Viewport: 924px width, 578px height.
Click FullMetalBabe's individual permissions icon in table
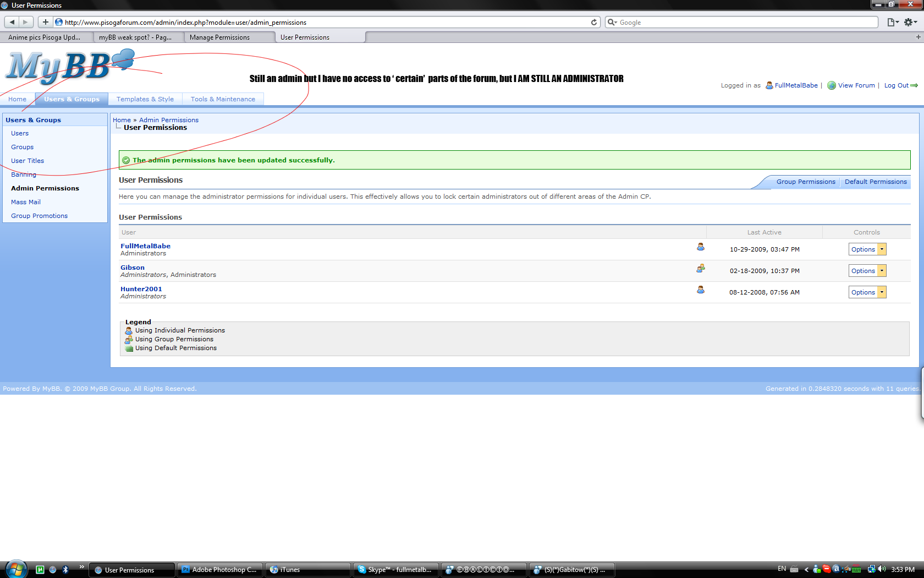701,247
